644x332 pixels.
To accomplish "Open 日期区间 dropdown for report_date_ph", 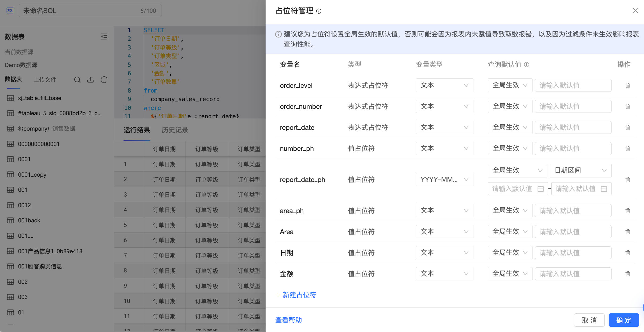I will 580,171.
